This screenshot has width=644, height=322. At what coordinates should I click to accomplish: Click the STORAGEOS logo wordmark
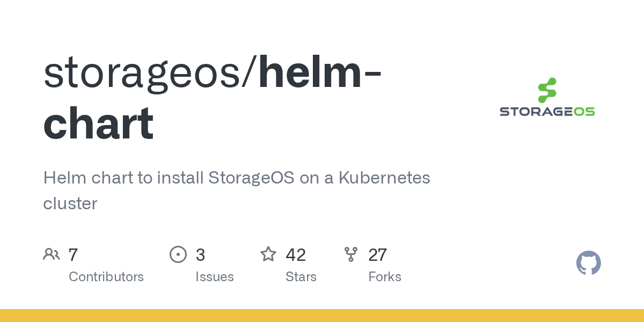(x=547, y=112)
